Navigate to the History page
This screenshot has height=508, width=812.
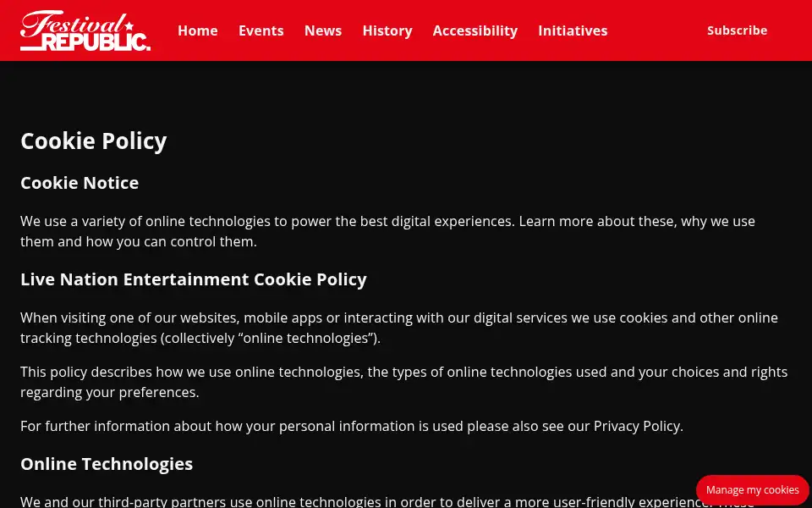point(387,30)
